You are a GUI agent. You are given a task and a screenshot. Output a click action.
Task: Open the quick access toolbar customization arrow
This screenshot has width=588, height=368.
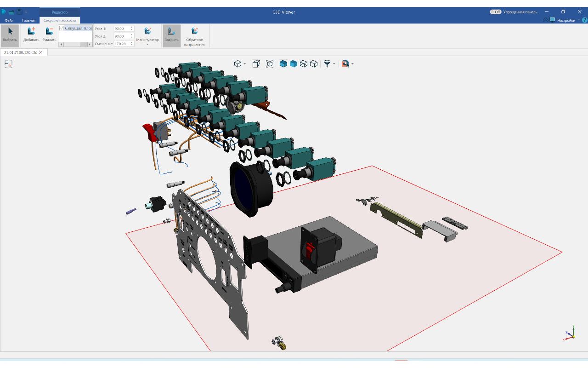coord(26,12)
